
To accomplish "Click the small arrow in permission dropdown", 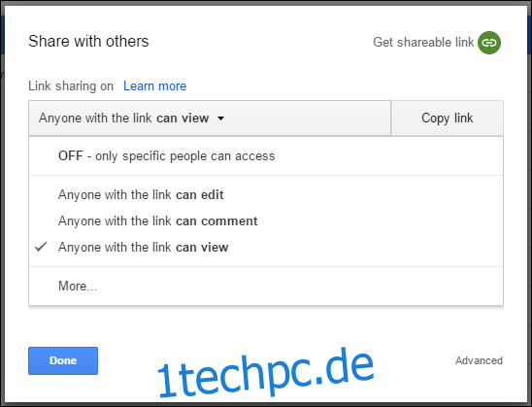I will 221,119.
